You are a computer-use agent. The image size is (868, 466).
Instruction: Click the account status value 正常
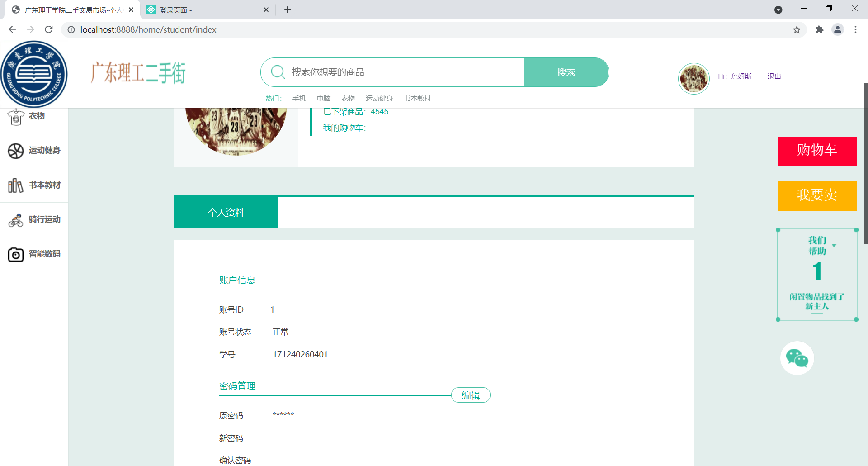[x=280, y=332]
